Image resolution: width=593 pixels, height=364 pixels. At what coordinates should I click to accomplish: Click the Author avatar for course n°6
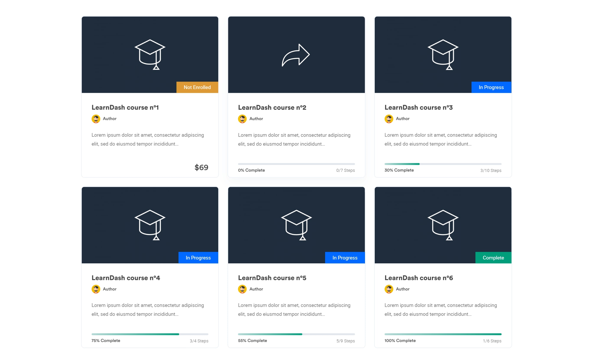pos(389,289)
